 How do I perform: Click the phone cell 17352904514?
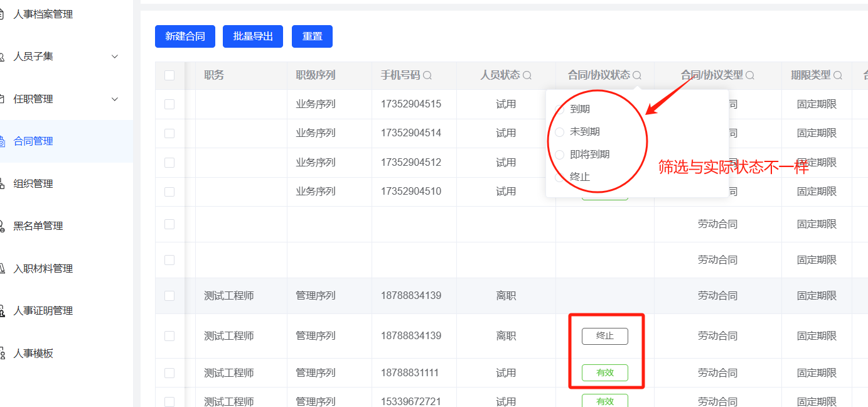411,133
